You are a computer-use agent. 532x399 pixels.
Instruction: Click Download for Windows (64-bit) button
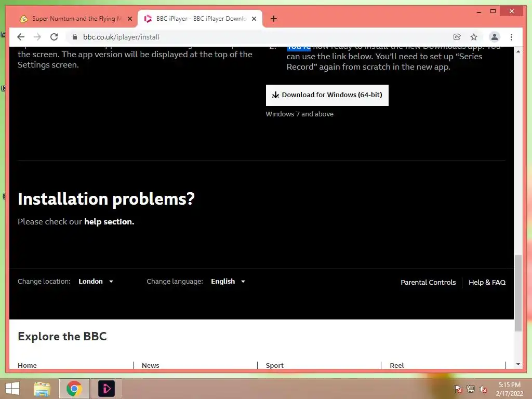click(327, 95)
